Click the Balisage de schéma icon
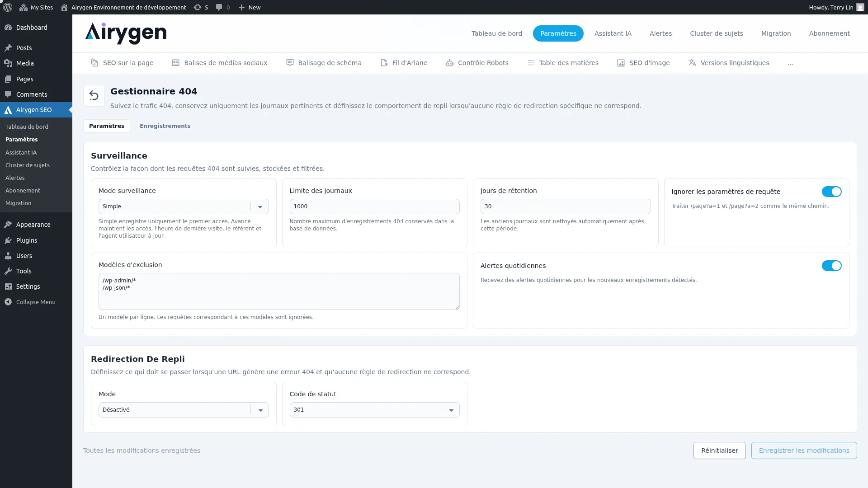This screenshot has width=868, height=488. pos(290,63)
